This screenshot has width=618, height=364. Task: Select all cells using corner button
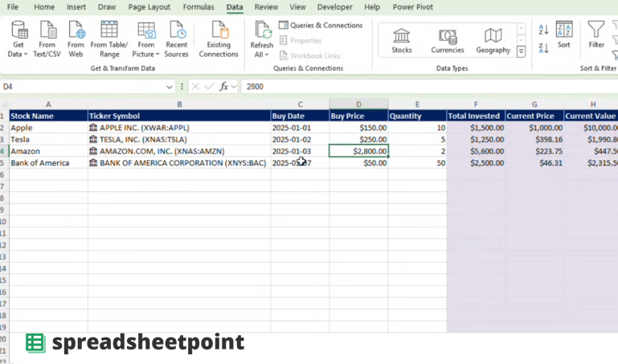[4, 104]
